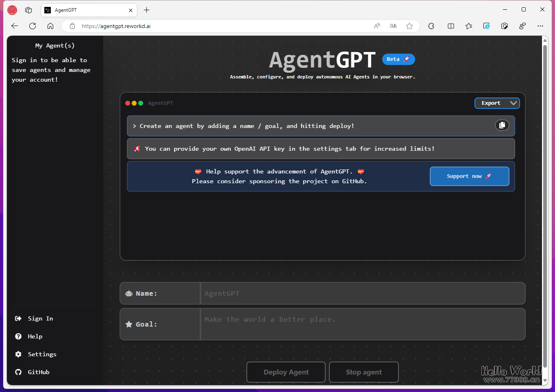This screenshot has width=555, height=392.
Task: Open the browser profile sharing icon
Action: [522, 26]
